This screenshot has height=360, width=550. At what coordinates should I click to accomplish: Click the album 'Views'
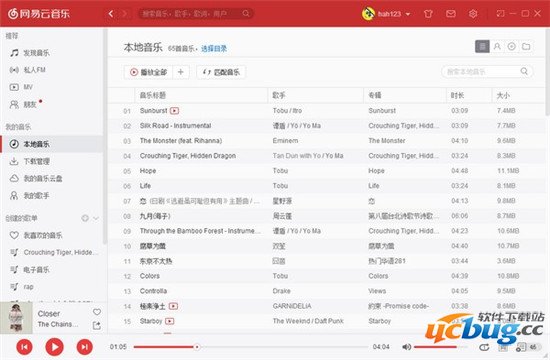pyautogui.click(x=377, y=291)
